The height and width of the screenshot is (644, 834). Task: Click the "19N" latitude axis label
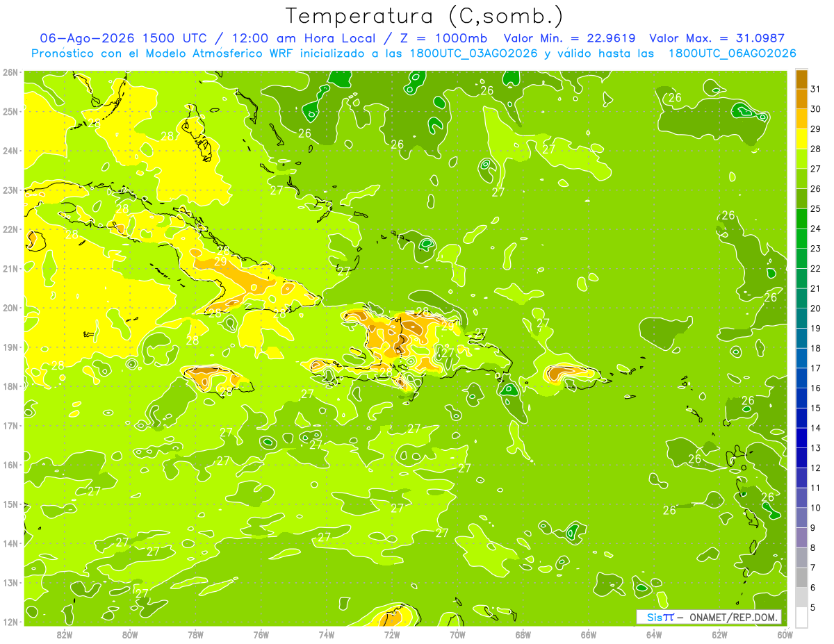coord(10,347)
